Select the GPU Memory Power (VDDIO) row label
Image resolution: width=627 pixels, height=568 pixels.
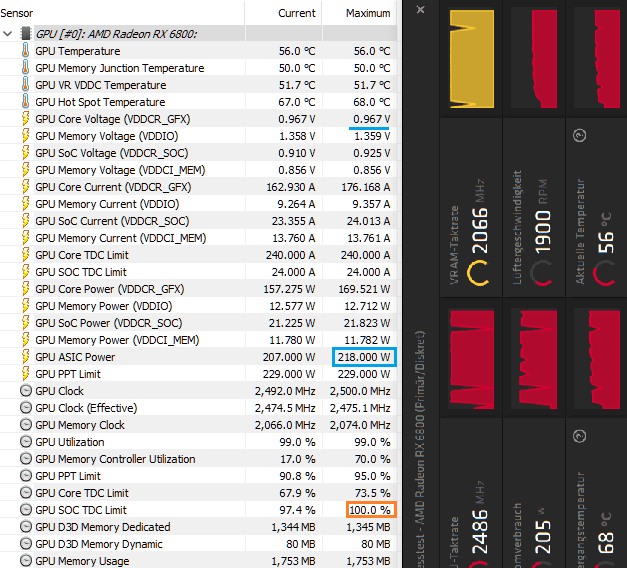point(104,306)
